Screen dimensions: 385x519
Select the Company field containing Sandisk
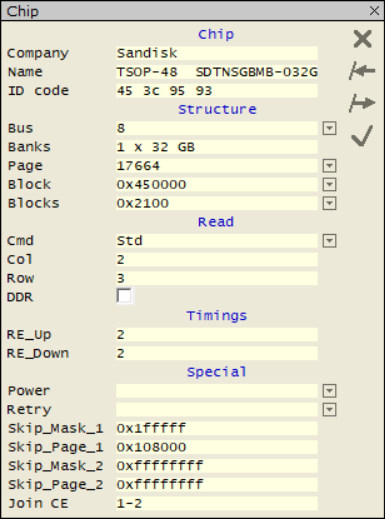217,53
